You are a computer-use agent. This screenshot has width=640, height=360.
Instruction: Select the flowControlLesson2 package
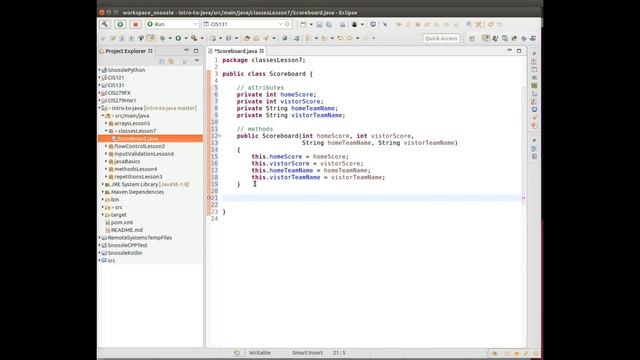[x=139, y=146]
